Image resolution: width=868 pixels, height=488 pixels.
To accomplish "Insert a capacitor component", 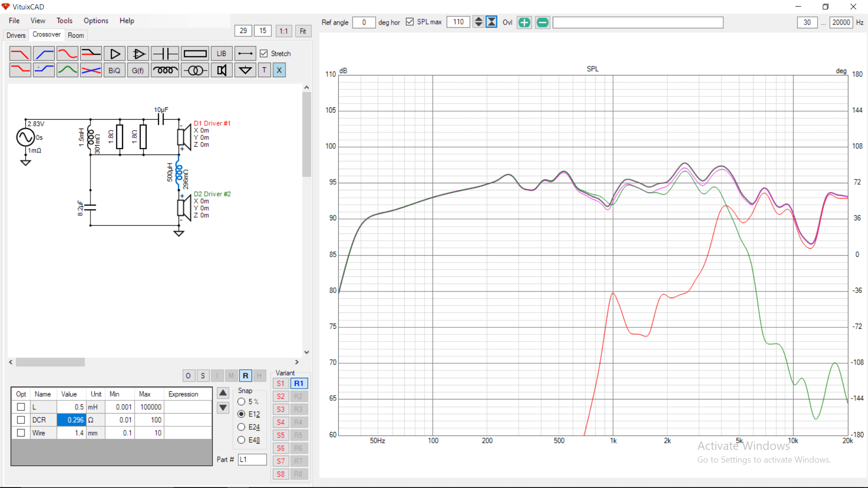I will (x=165, y=54).
